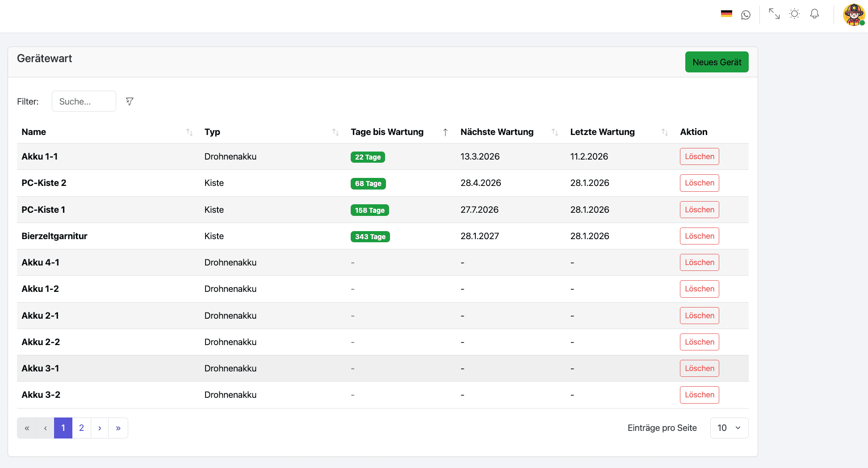Expand the Einträge pro Seite dropdown
Image resolution: width=868 pixels, height=468 pixels.
(729, 428)
